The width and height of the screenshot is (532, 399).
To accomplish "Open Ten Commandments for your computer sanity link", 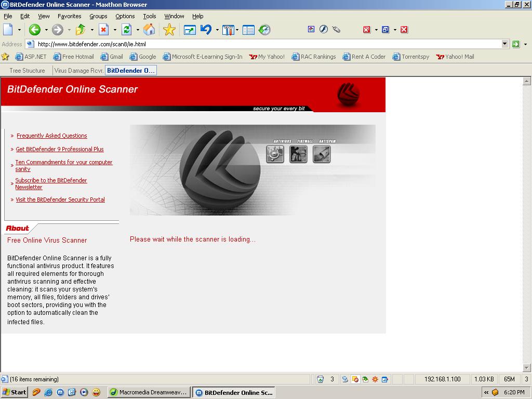I will pyautogui.click(x=64, y=166).
